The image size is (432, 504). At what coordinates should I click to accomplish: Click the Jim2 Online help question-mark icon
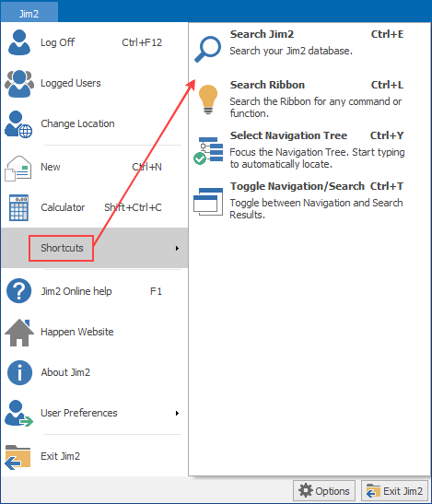[x=19, y=291]
